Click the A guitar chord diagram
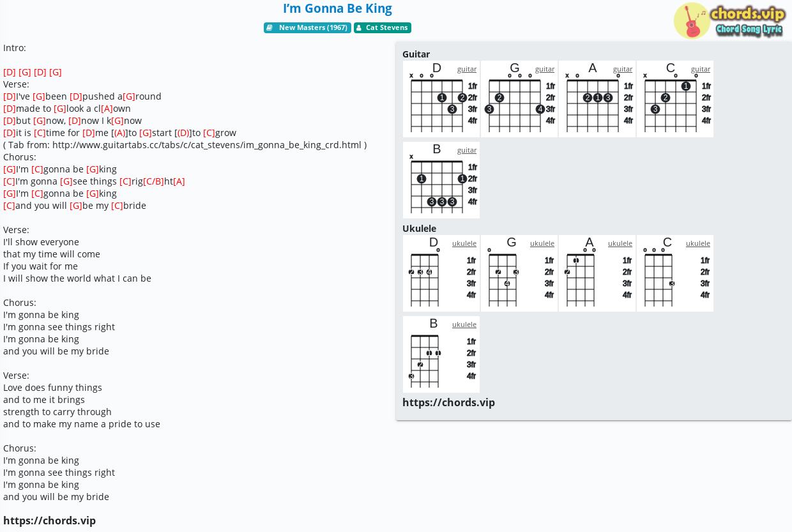The image size is (792, 532). [x=597, y=99]
